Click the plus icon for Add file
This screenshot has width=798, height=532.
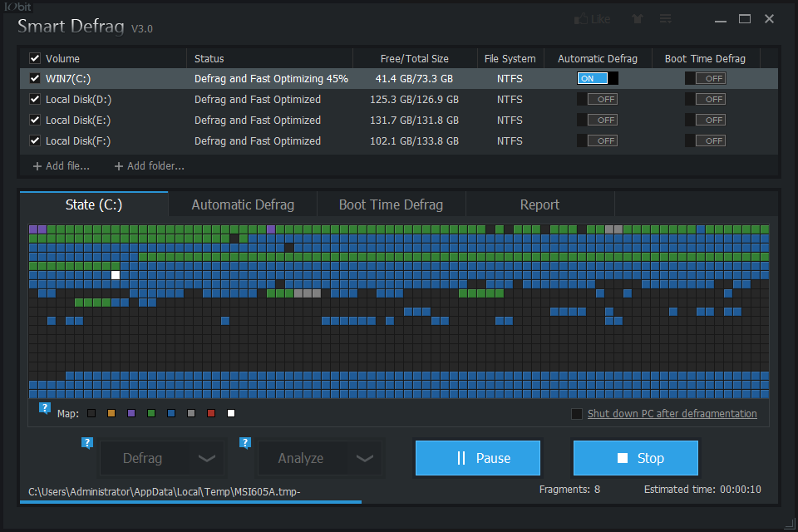coord(37,166)
